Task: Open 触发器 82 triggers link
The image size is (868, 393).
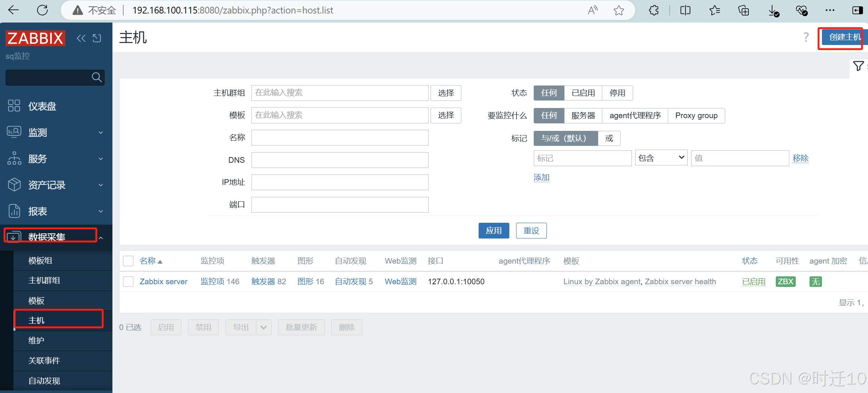Action: [263, 282]
